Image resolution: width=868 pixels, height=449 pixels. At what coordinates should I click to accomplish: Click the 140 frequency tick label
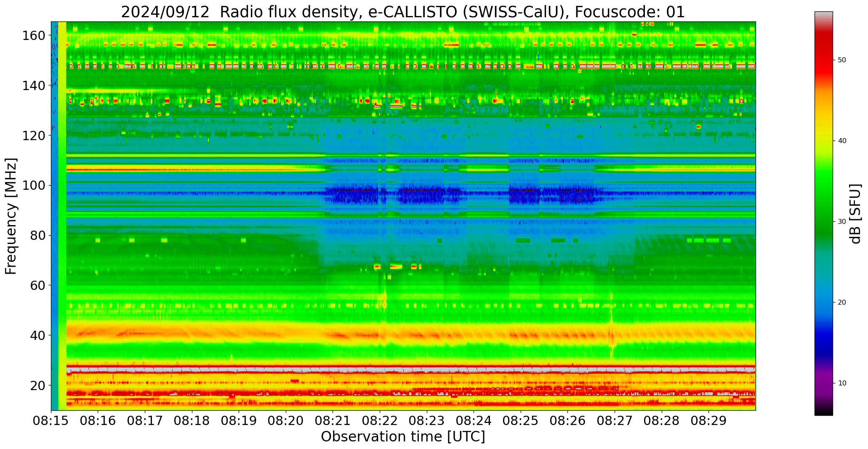pyautogui.click(x=34, y=86)
